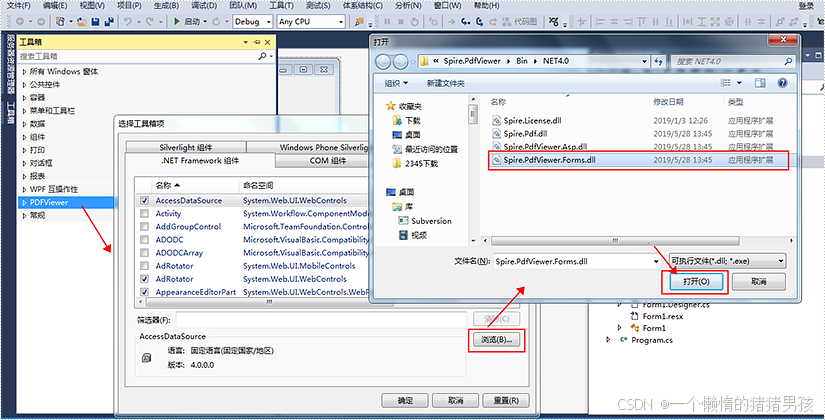The image size is (825, 420).
Task: Click the Redo arrow icon
Action: [x=150, y=22]
